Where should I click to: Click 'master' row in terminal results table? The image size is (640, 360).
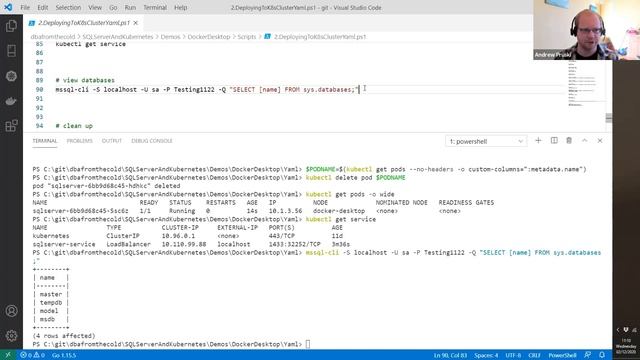click(51, 294)
